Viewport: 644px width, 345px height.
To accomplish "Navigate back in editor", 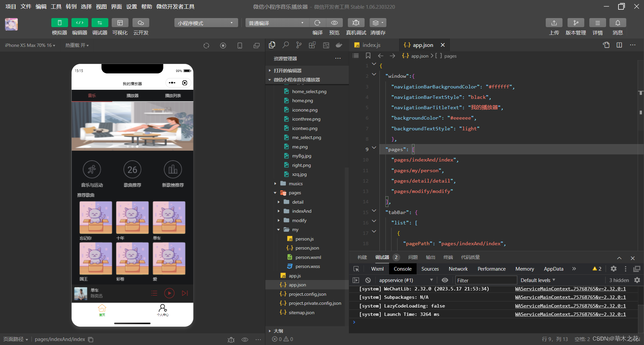I will click(380, 56).
